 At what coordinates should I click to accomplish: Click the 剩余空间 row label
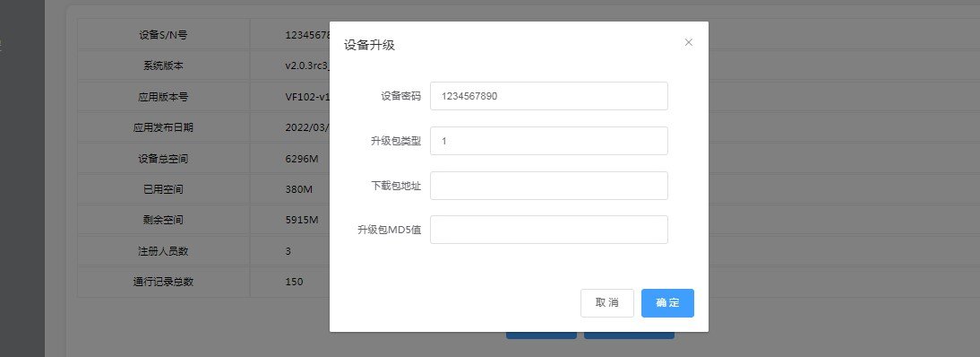163,221
